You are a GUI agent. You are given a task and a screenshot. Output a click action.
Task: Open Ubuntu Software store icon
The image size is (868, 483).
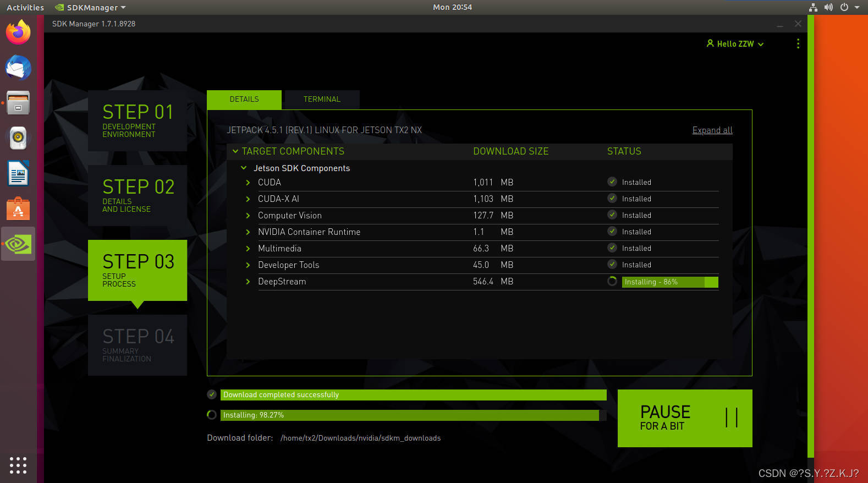pos(18,209)
